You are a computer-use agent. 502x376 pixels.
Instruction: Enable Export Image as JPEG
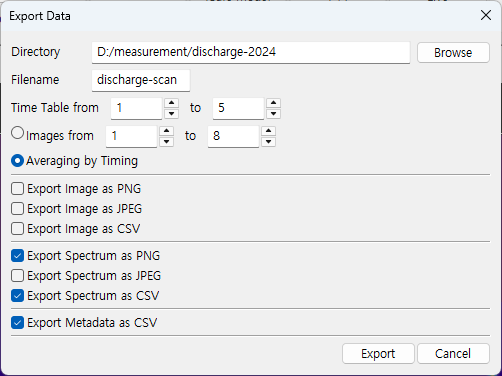point(17,209)
